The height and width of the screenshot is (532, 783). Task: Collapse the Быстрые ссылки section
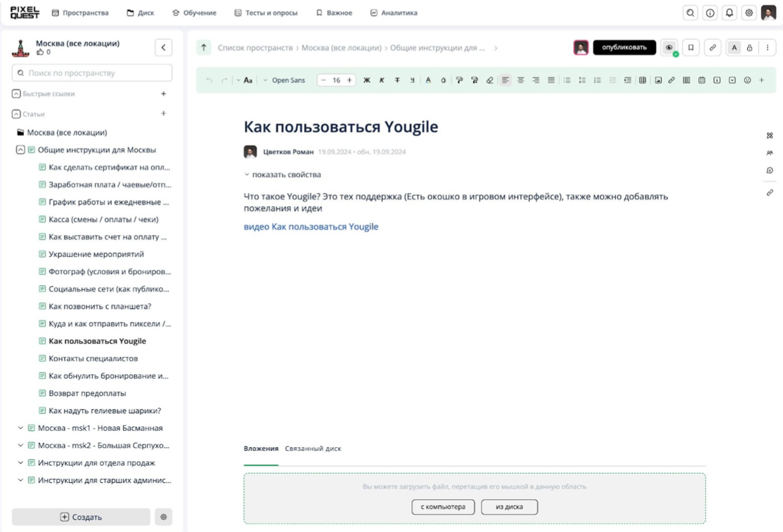click(16, 94)
